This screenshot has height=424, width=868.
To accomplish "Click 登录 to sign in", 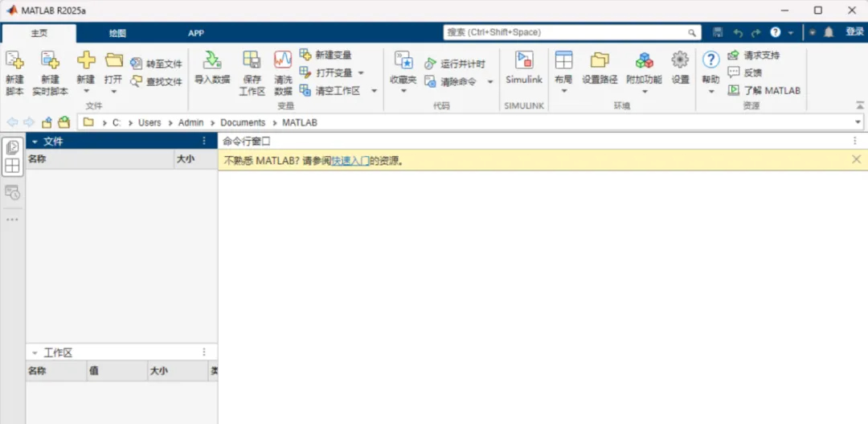I will tap(854, 32).
